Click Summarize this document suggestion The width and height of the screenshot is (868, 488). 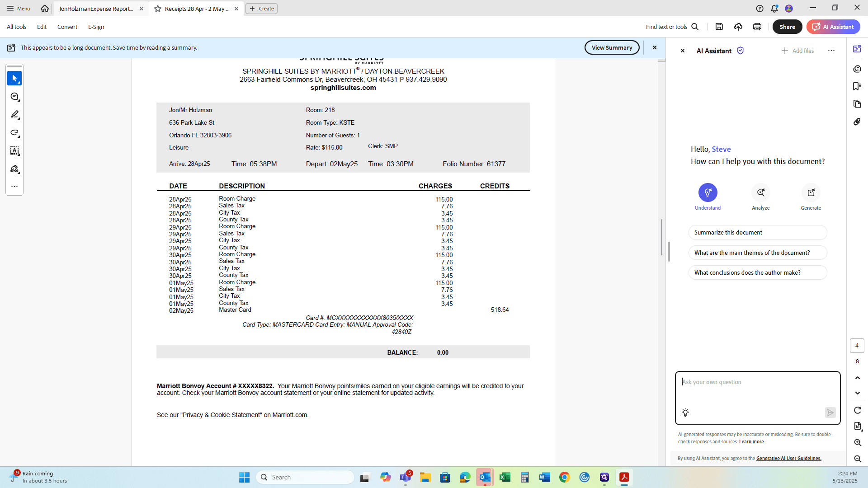758,233
